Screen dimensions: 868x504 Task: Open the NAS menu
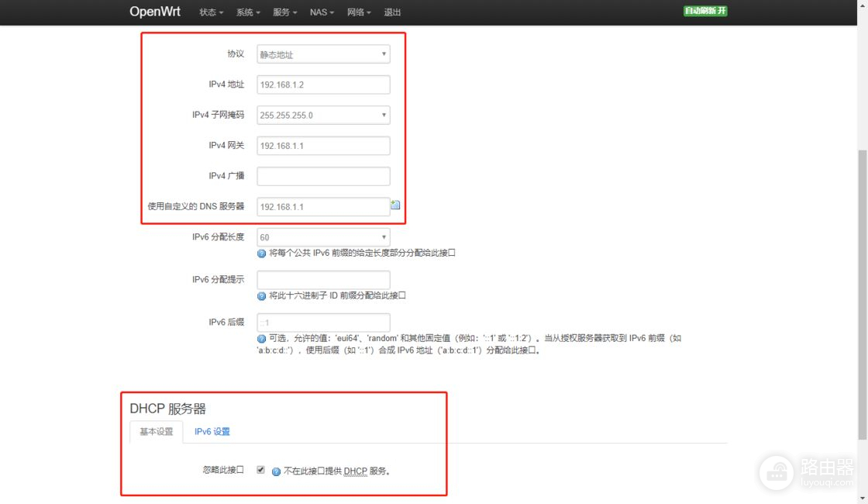pyautogui.click(x=322, y=12)
